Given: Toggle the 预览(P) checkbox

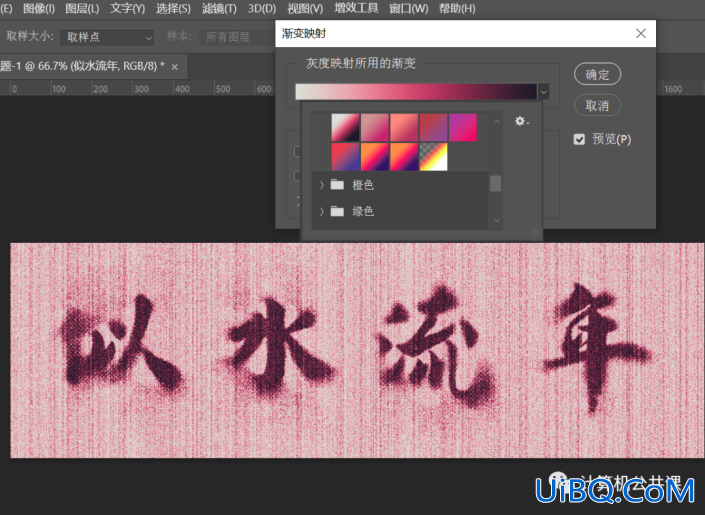Looking at the screenshot, I should 579,139.
